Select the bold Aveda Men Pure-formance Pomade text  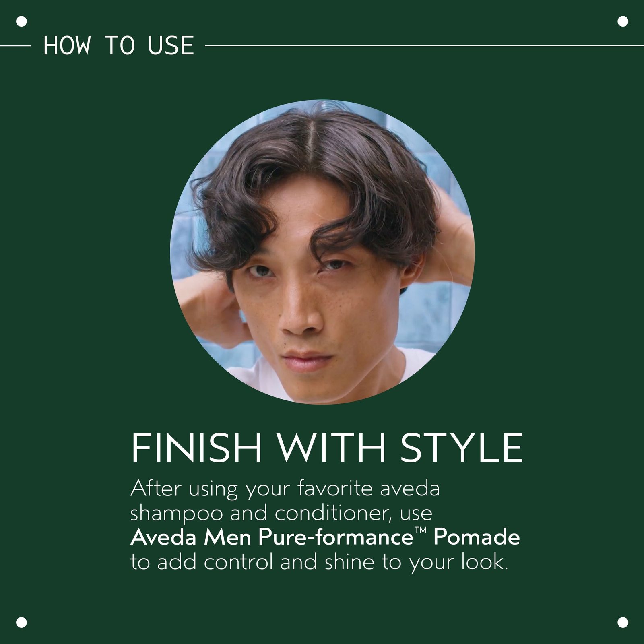click(x=325, y=537)
